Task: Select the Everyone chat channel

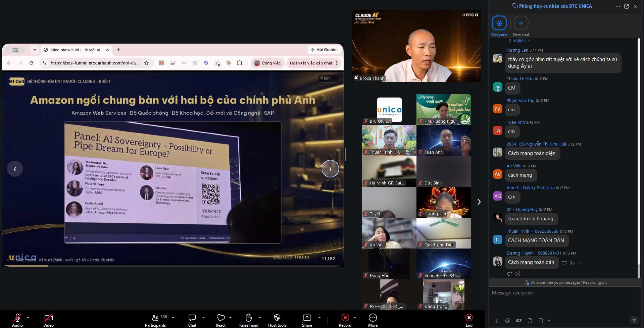Action: point(499,26)
